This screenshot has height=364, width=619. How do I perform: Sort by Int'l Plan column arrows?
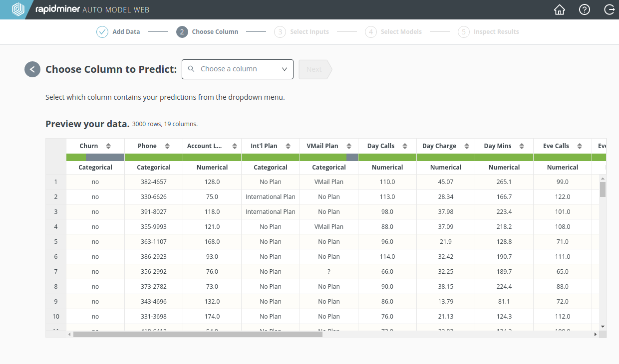(x=288, y=146)
